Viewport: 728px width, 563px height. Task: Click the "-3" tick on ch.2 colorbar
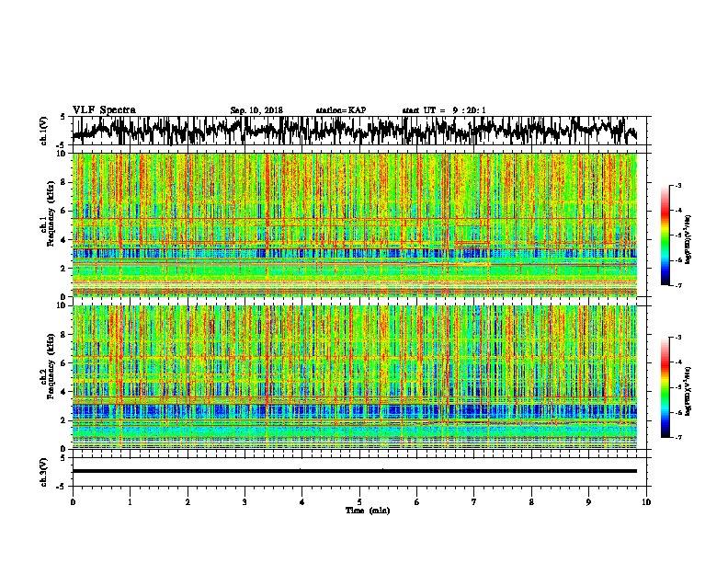[677, 338]
